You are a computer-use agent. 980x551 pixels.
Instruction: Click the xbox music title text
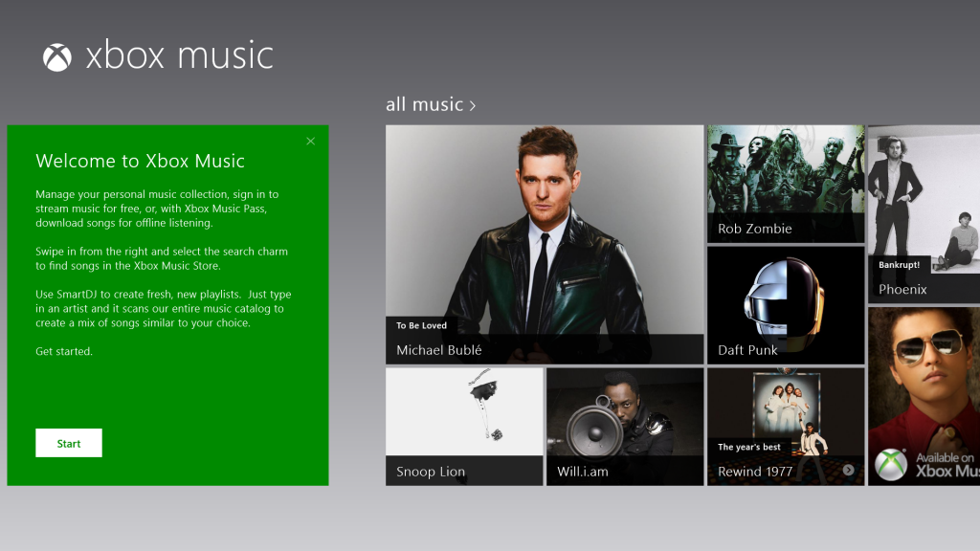180,55
